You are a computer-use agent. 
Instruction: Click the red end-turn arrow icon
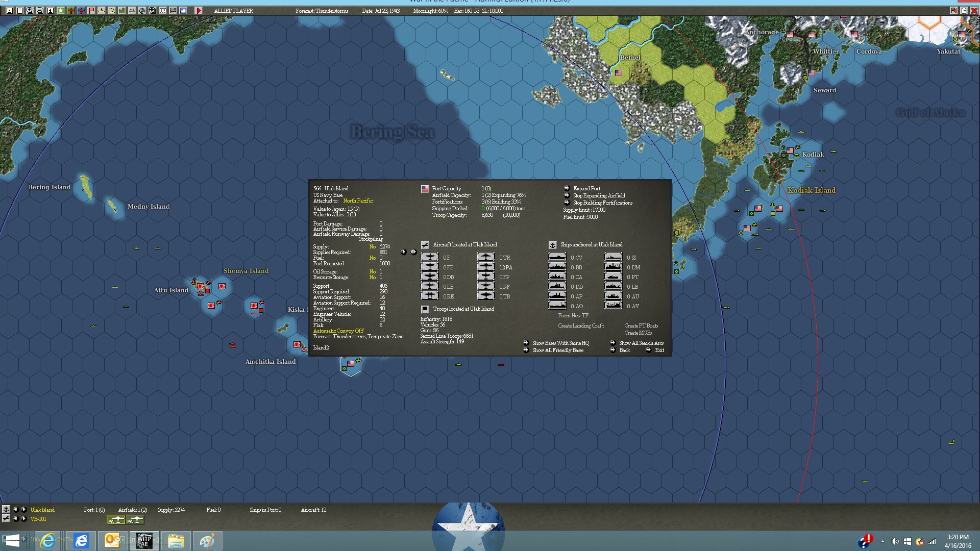point(199,11)
